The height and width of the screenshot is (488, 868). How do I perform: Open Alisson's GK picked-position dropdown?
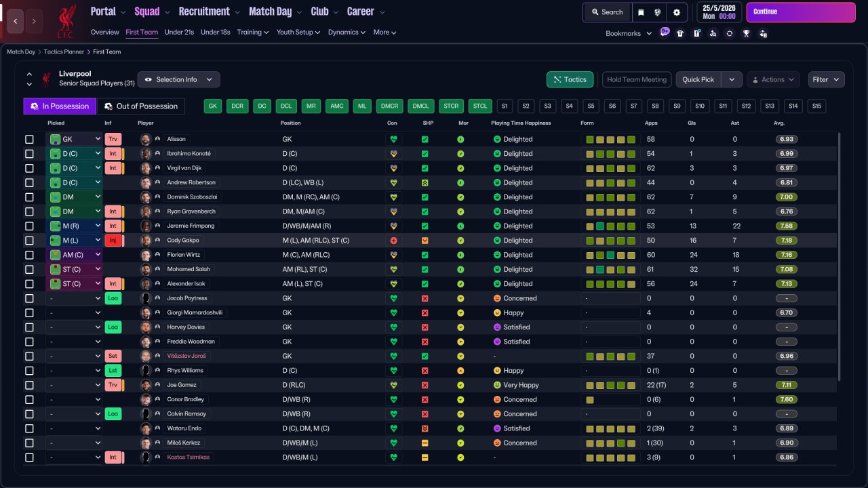75,139
